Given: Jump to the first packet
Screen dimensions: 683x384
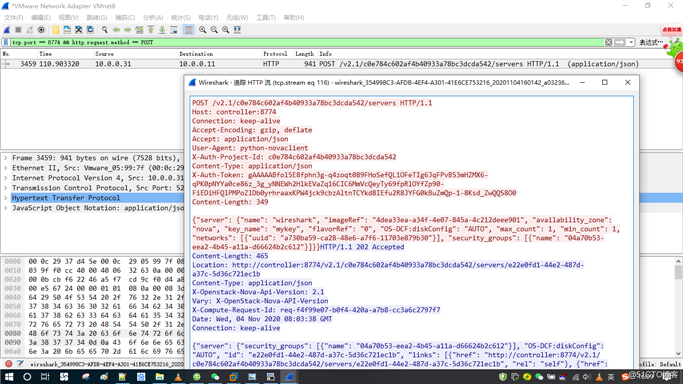Looking at the screenshot, I should click(151, 30).
